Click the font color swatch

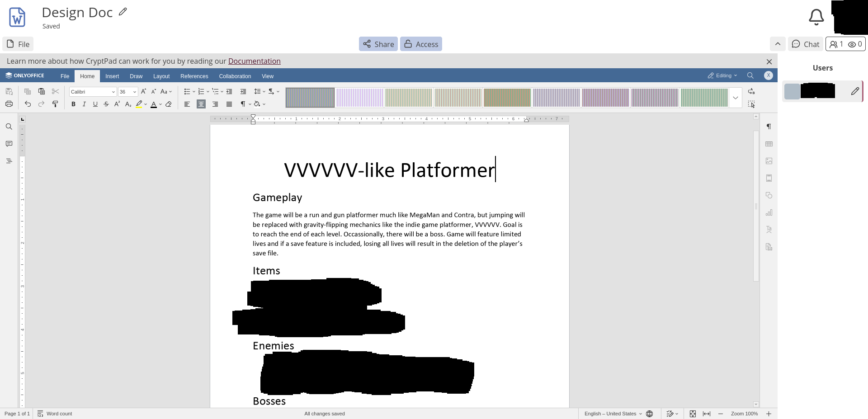point(154,104)
